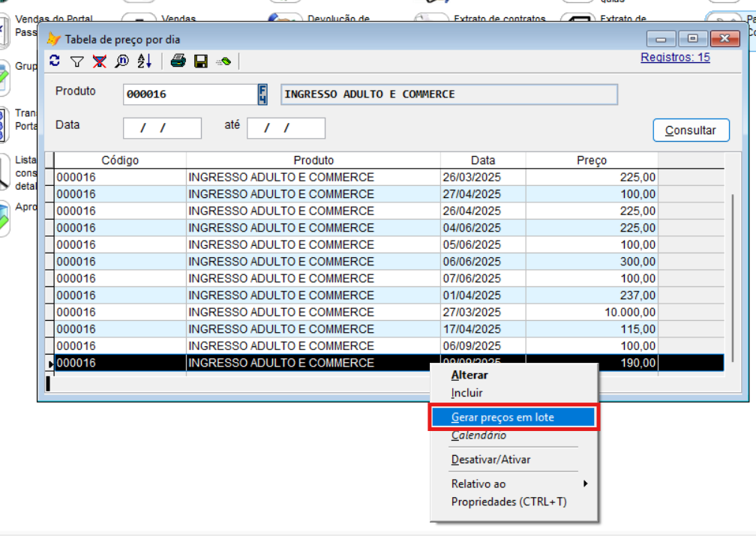
Task: Click the magnifier search icon
Action: point(121,61)
